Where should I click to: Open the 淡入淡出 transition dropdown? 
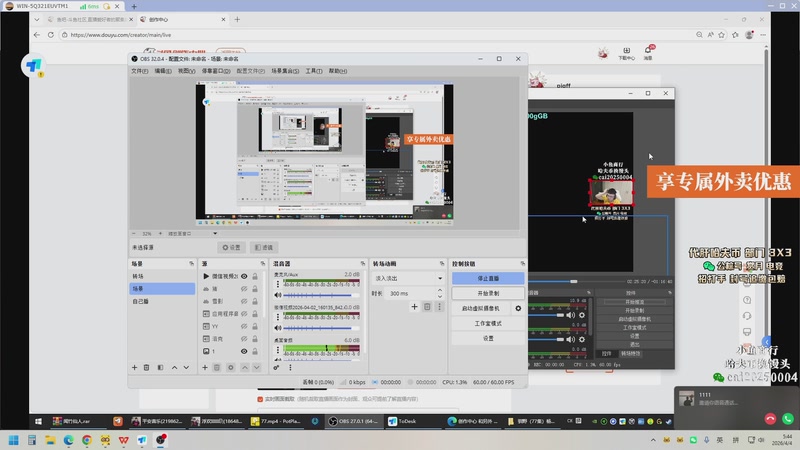408,278
